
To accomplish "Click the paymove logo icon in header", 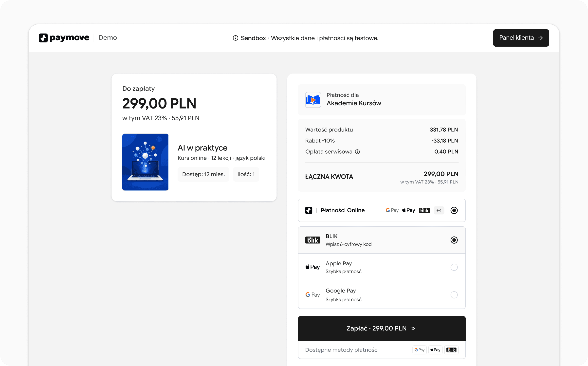I will [43, 38].
